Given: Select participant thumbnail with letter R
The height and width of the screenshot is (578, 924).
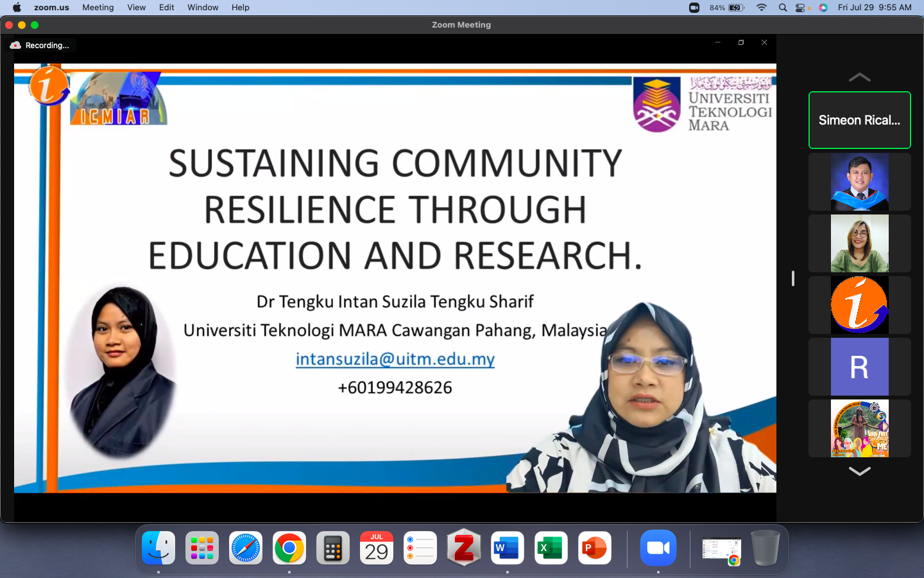Looking at the screenshot, I should tap(859, 367).
